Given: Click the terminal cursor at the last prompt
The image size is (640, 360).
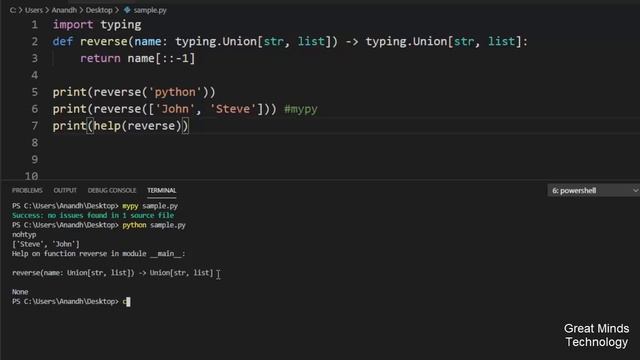Looking at the screenshot, I should [128, 302].
